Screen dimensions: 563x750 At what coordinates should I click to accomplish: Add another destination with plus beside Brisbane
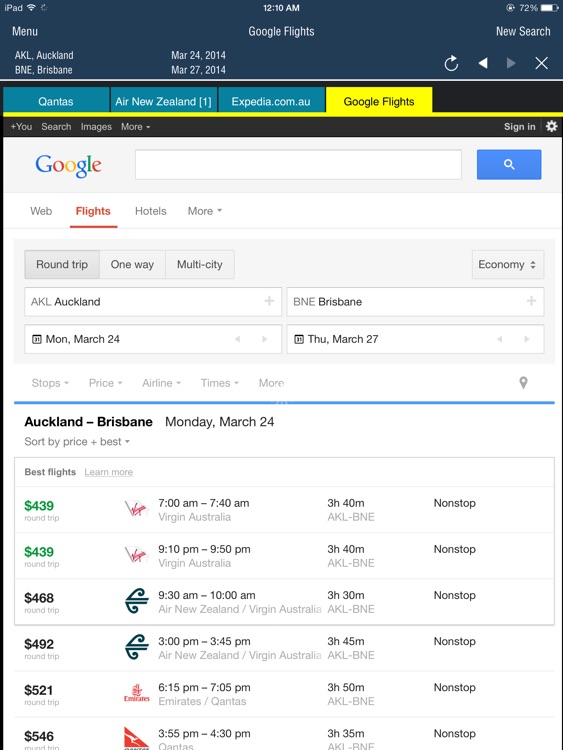click(x=531, y=301)
